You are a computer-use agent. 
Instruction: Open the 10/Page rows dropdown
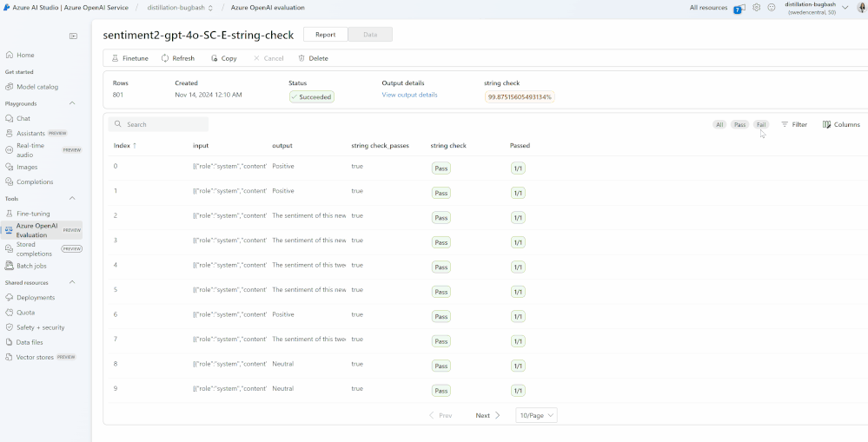(x=536, y=415)
